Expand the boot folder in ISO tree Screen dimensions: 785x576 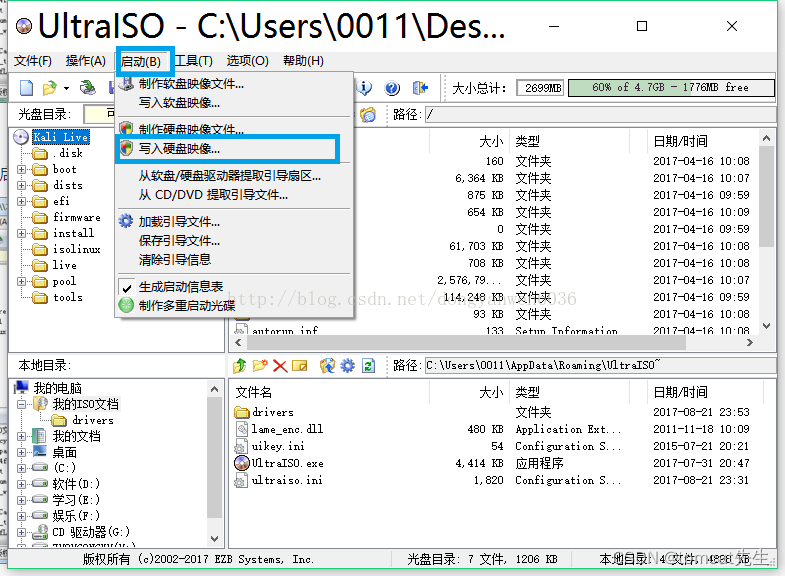(x=21, y=169)
